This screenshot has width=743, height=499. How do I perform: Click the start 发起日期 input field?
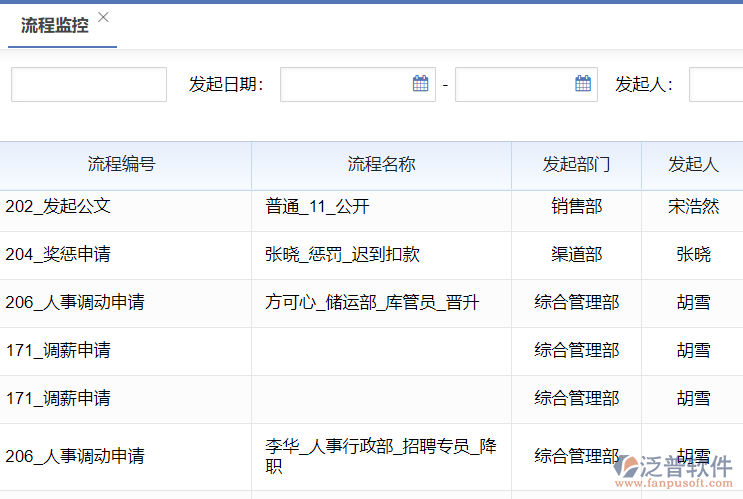tap(358, 84)
